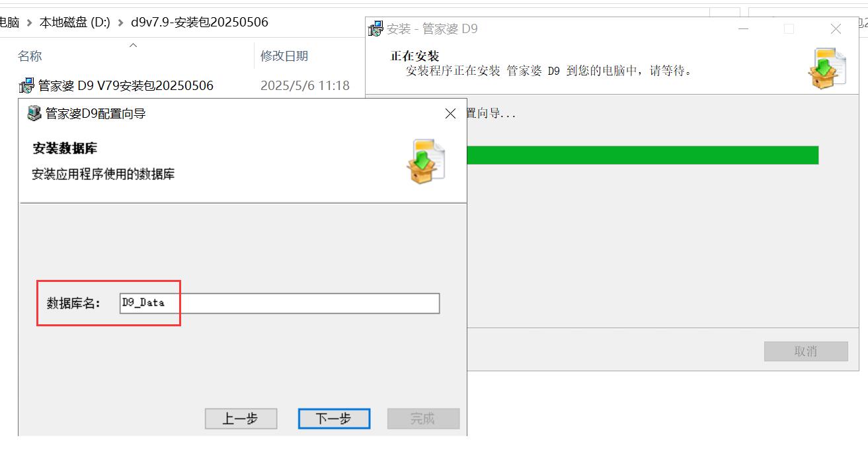868x454 pixels.
Task: Close the 管家婆D9配置向导 dialog
Action: (x=450, y=114)
